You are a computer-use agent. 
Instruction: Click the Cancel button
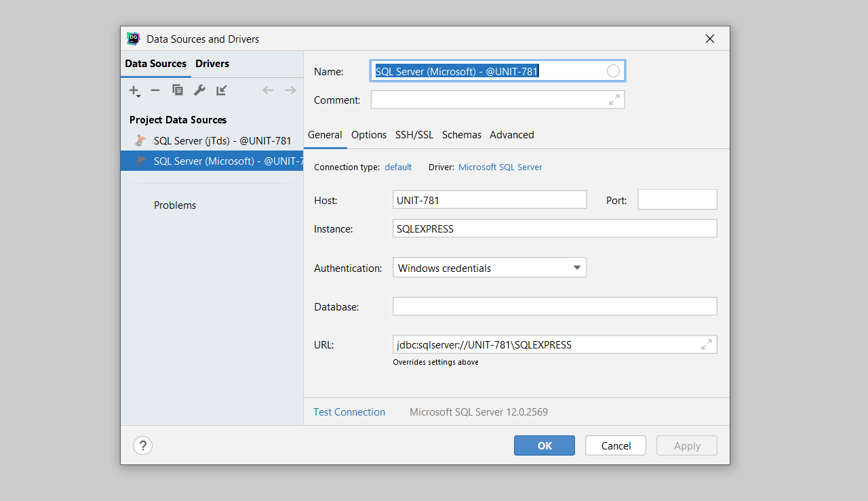[616, 445]
